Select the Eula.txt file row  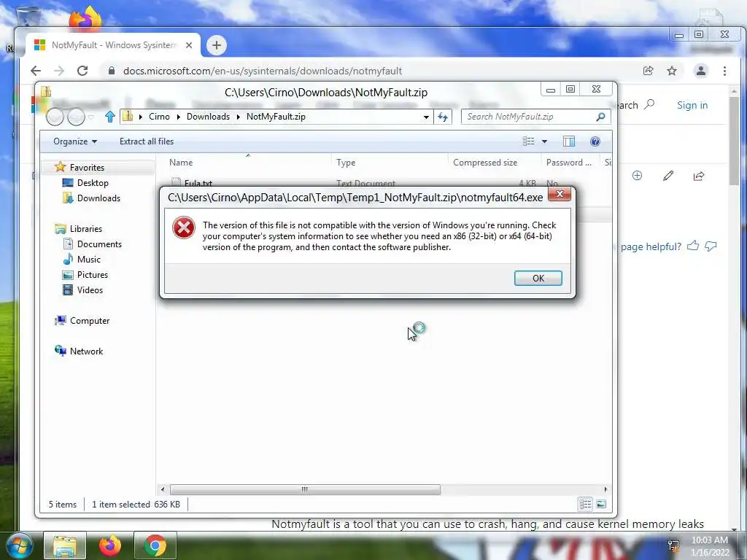tap(384, 182)
